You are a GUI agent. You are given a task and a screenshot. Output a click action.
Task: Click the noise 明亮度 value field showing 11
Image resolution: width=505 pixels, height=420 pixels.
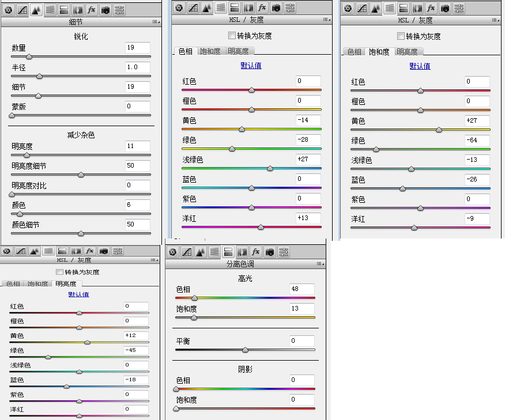[x=138, y=146]
